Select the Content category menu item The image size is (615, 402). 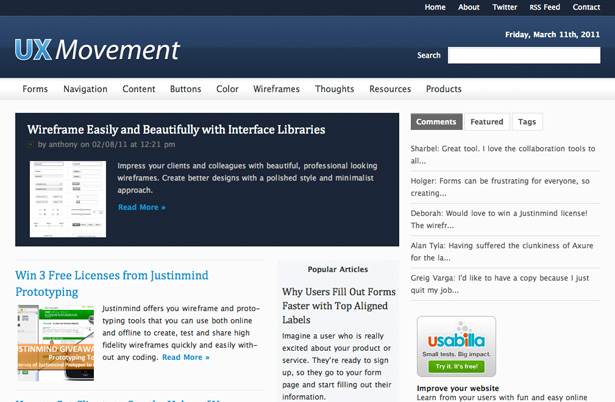click(x=138, y=89)
